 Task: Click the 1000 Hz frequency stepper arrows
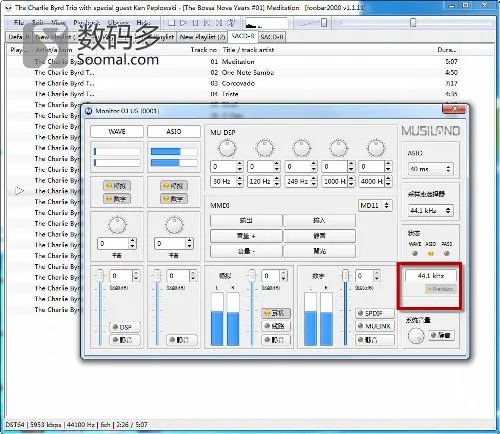[x=351, y=181]
